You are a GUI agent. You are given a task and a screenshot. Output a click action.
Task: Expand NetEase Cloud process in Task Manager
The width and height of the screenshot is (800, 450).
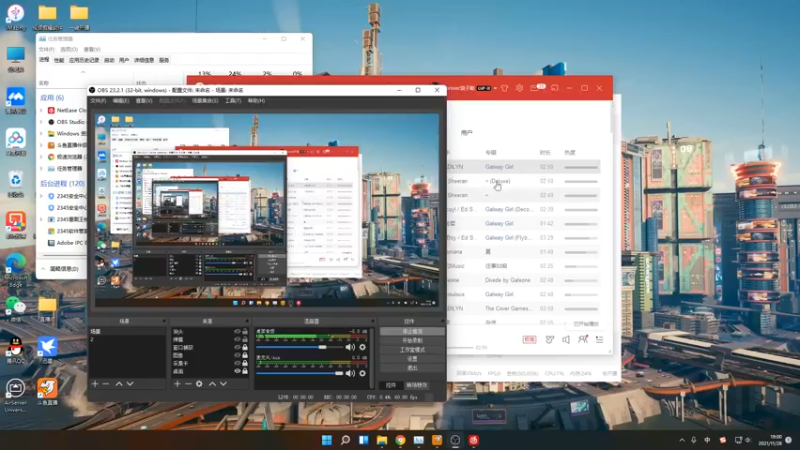click(42, 110)
